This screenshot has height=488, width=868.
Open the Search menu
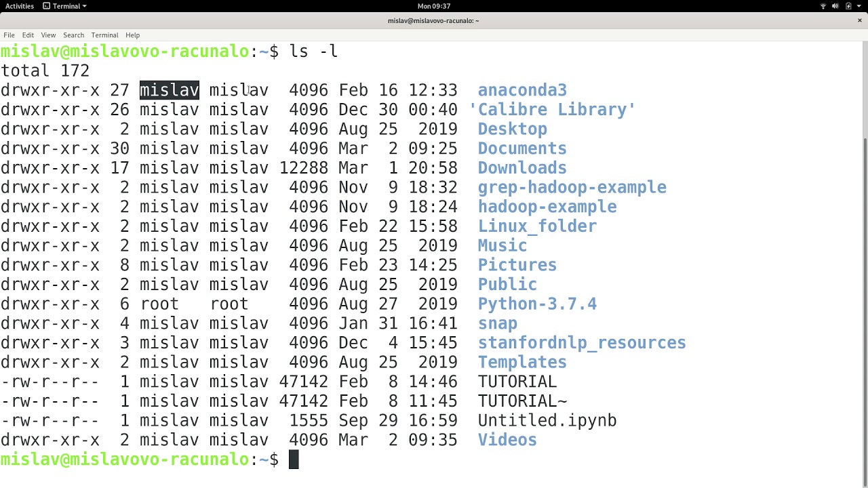[73, 35]
